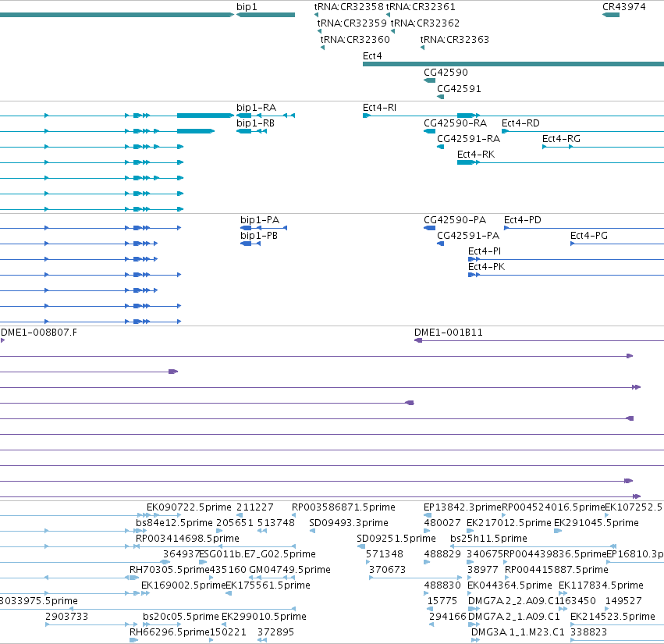The height and width of the screenshot is (644, 664).
Task: Select the CG42590-RA transcript glyph
Action: (429, 131)
